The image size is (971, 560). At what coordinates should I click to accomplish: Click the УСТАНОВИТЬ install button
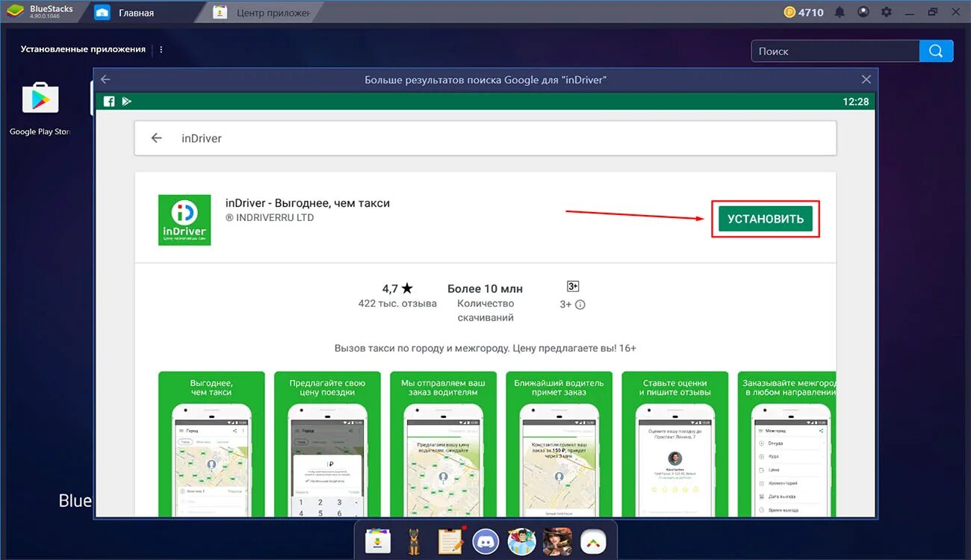766,219
